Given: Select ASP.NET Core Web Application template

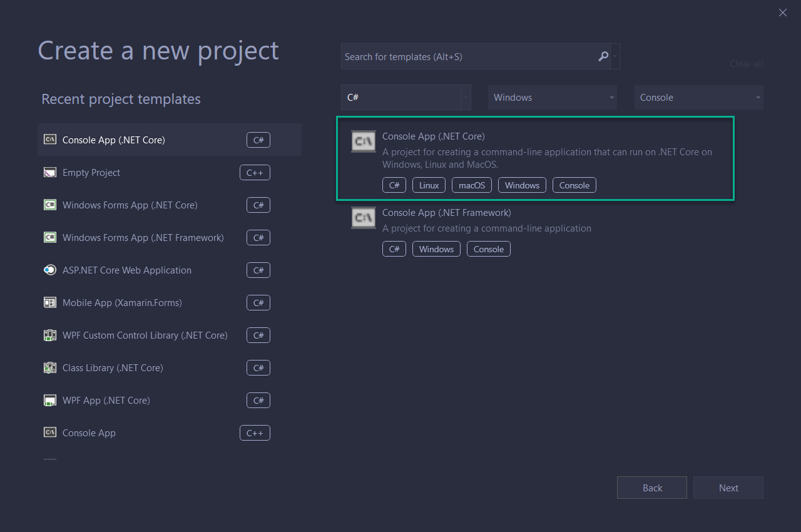Looking at the screenshot, I should tap(170, 270).
